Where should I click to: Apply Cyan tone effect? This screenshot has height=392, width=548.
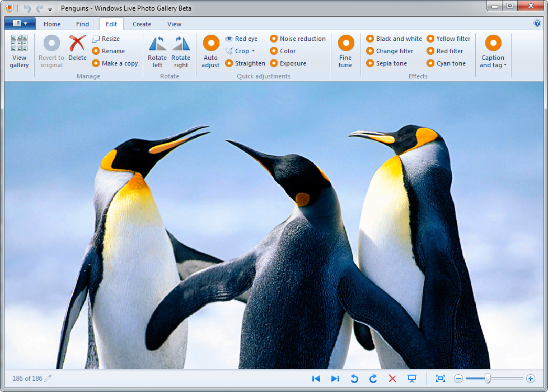click(446, 63)
